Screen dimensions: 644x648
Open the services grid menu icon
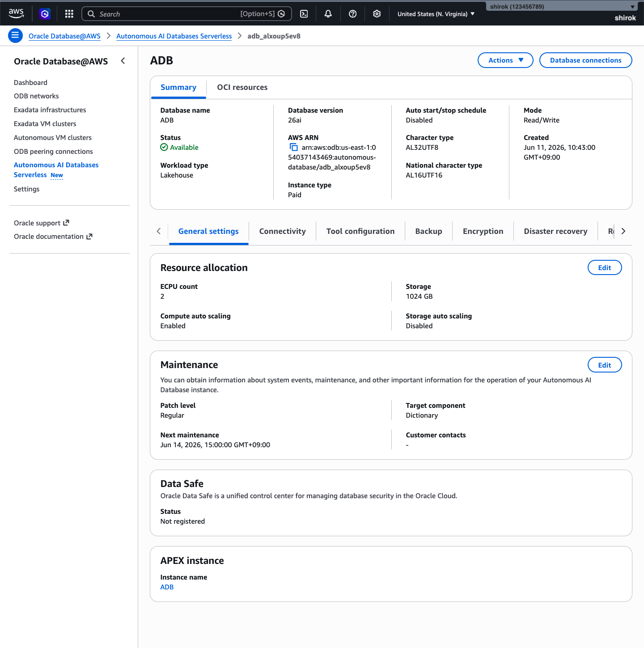click(x=69, y=14)
